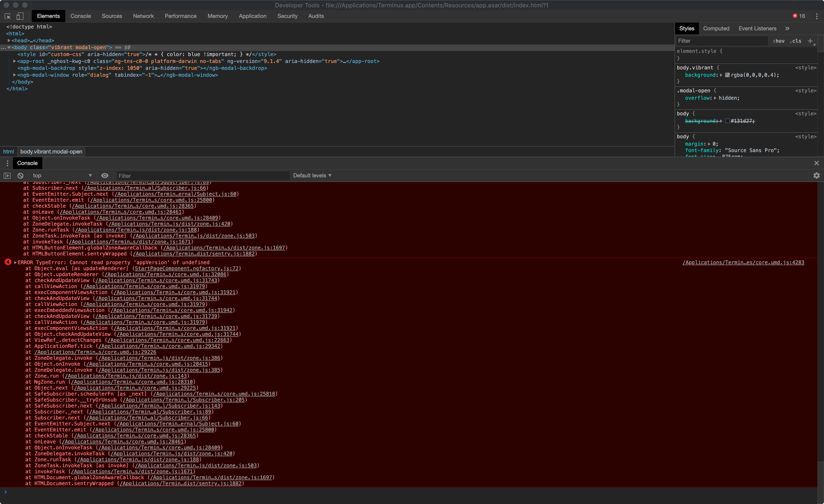Viewport: 824px width, 504px height.
Task: Create a live expression with eye icon
Action: (105, 176)
